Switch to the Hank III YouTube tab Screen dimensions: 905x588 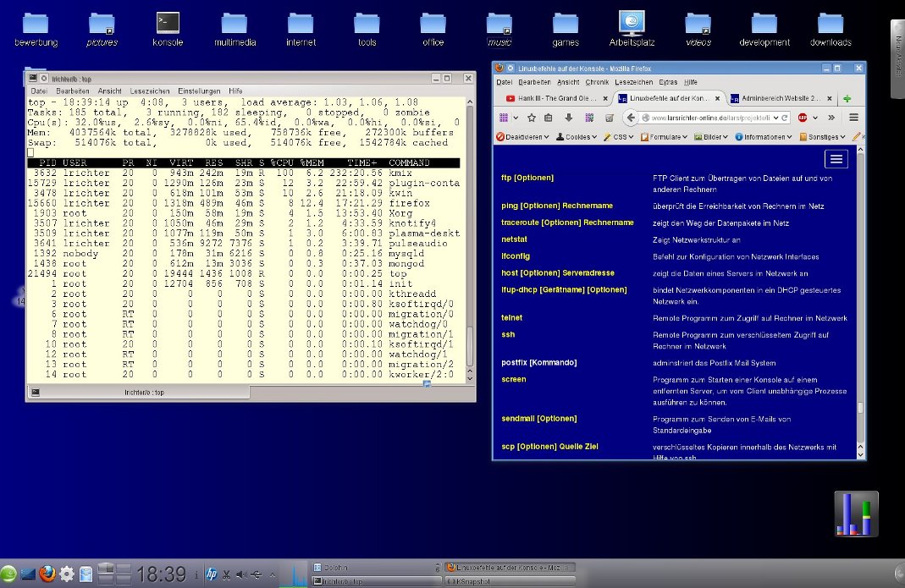(x=552, y=98)
